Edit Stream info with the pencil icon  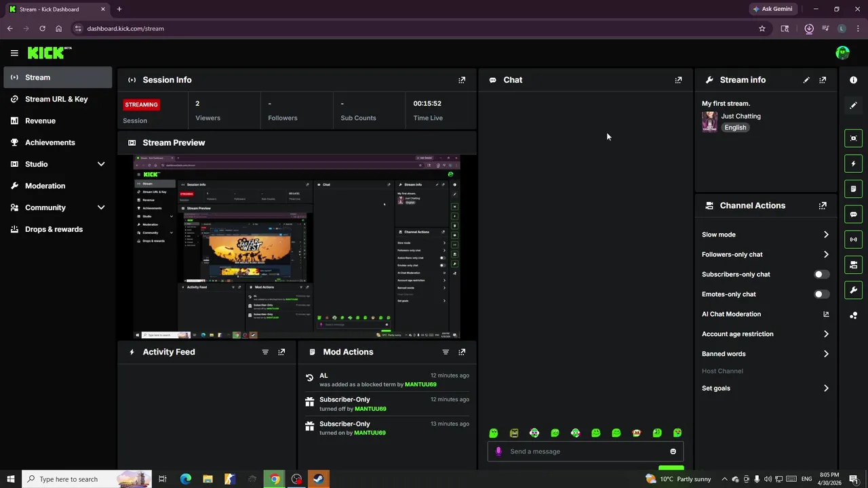click(806, 80)
